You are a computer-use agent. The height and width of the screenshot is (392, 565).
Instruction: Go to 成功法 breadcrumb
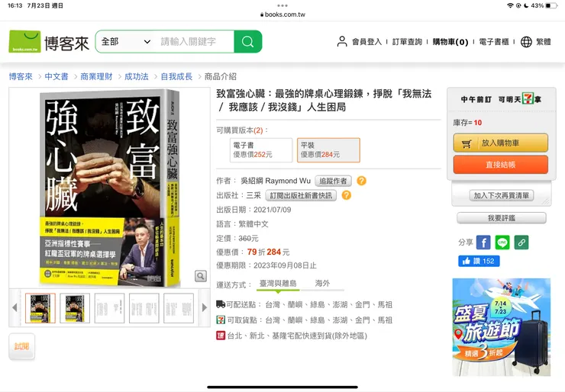136,76
